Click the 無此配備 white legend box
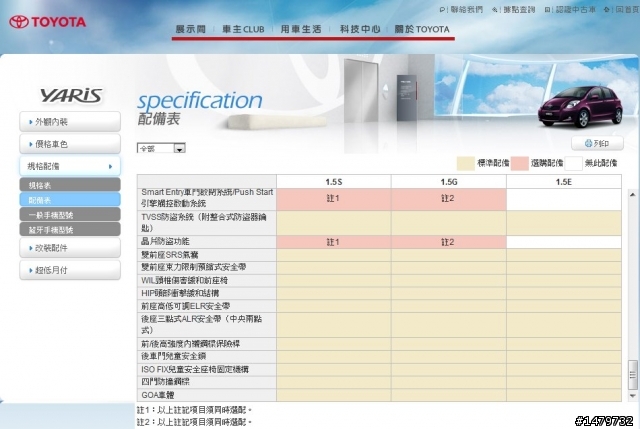This screenshot has width=640, height=429. (573, 163)
